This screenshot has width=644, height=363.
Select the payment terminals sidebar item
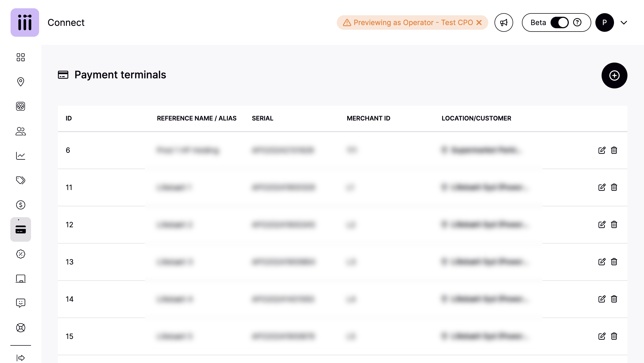(x=21, y=229)
